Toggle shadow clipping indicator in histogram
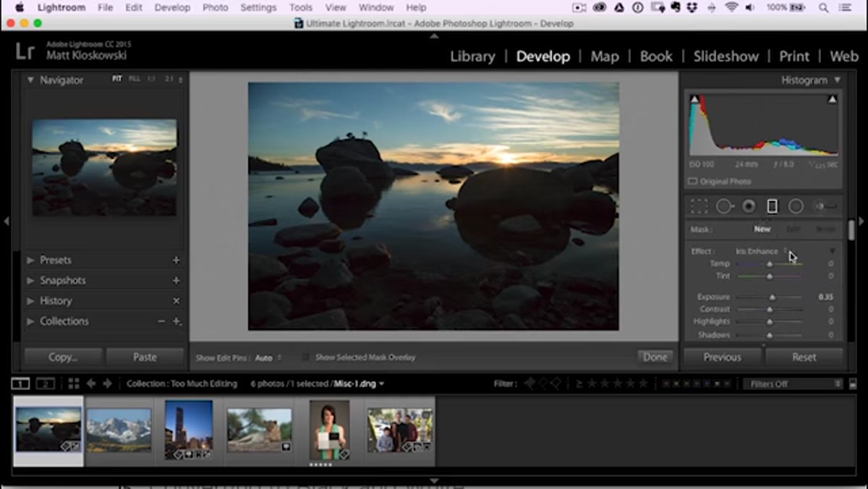Viewport: 868px width, 489px height. 694,99
